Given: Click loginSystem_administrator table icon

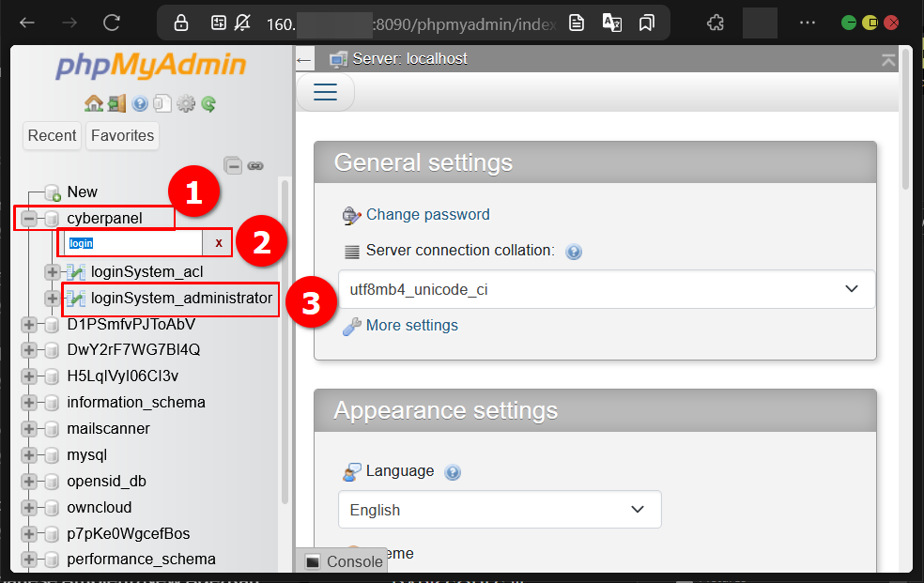Looking at the screenshot, I should point(75,298).
